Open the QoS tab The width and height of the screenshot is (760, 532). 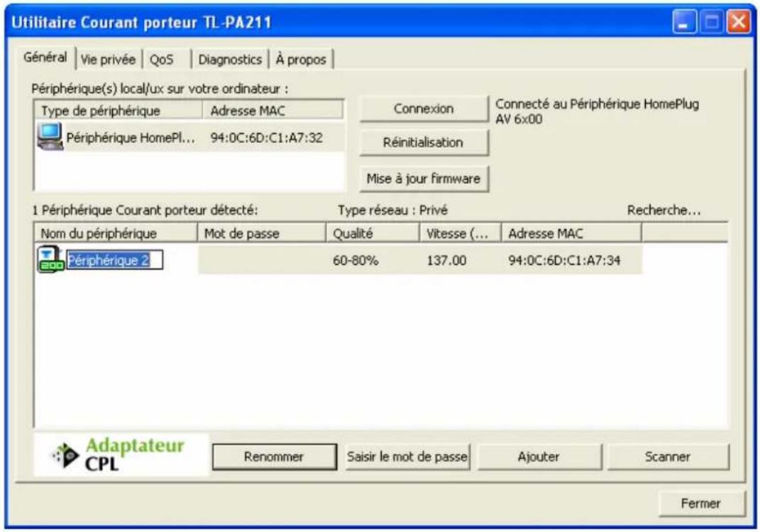161,60
